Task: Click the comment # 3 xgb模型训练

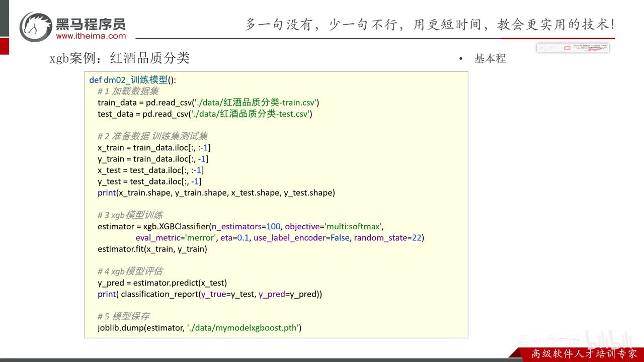Action: [x=130, y=215]
